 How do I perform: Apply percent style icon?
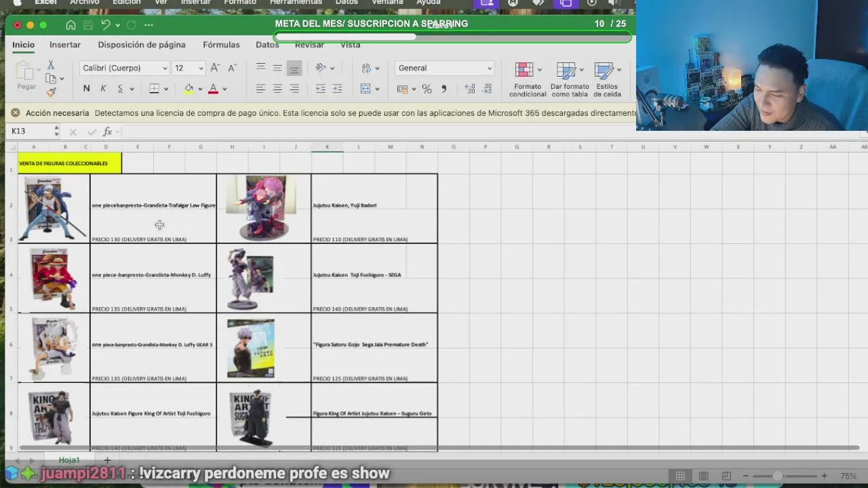[x=427, y=89]
